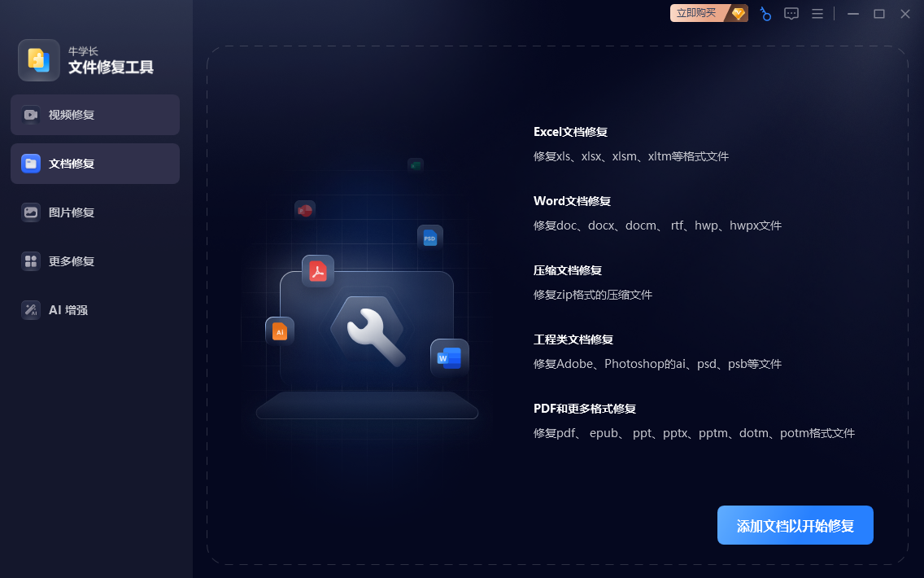The image size is (924, 578).
Task: Click the blue Word document icon
Action: [x=450, y=357]
